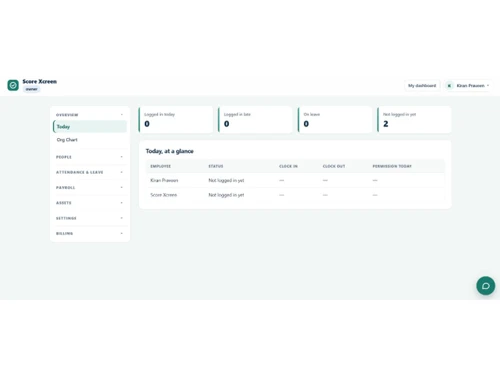Expand the Settings sidebar section
The image size is (500, 375).
90,218
